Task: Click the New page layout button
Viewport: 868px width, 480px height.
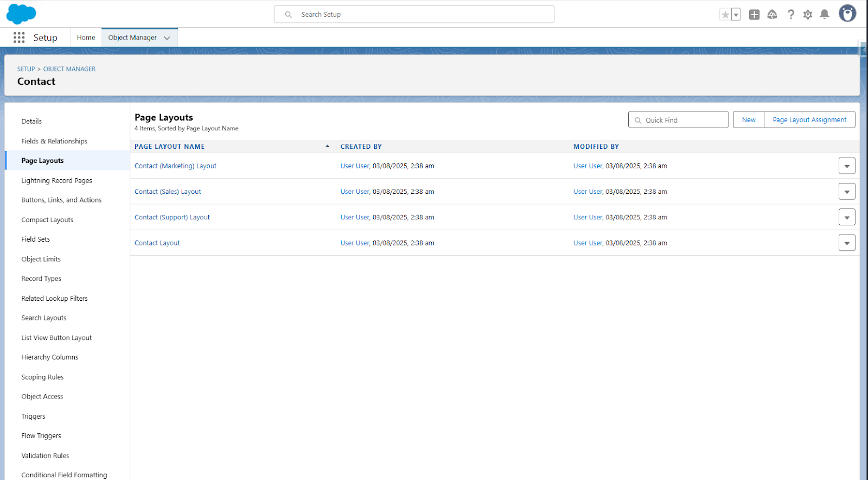Action: 749,120
